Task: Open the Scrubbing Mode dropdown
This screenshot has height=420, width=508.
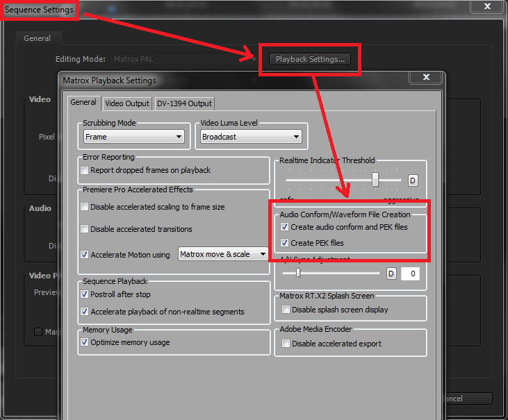Action: [x=133, y=137]
